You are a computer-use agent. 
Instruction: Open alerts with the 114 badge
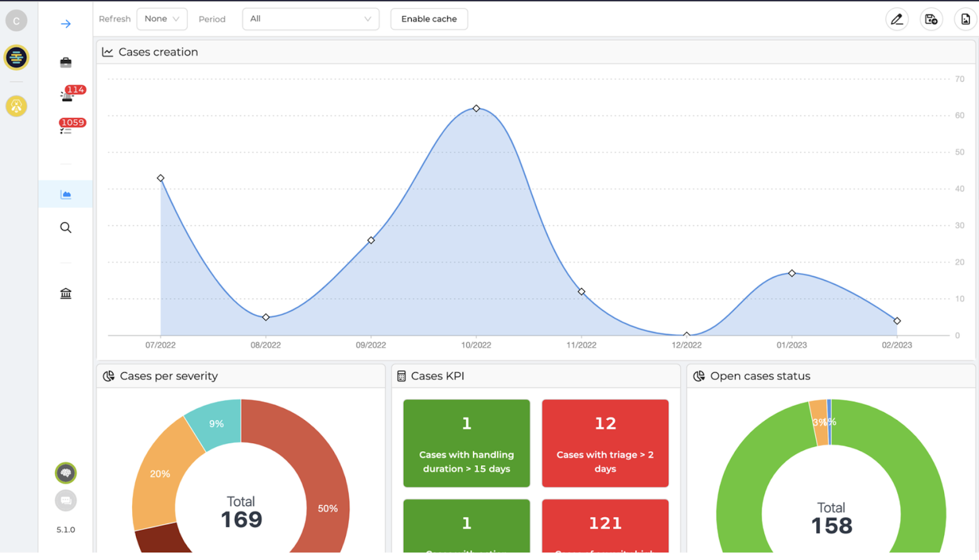(67, 95)
